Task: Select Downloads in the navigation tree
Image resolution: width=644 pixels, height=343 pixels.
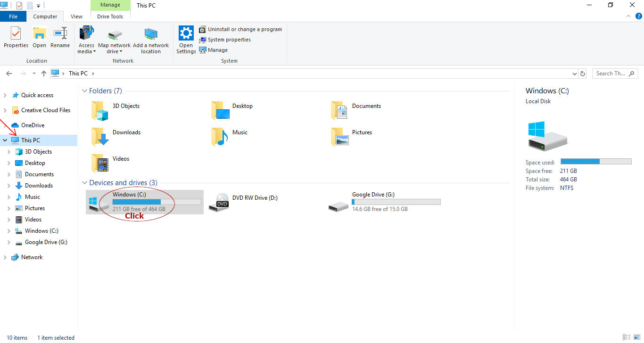Action: point(34,186)
